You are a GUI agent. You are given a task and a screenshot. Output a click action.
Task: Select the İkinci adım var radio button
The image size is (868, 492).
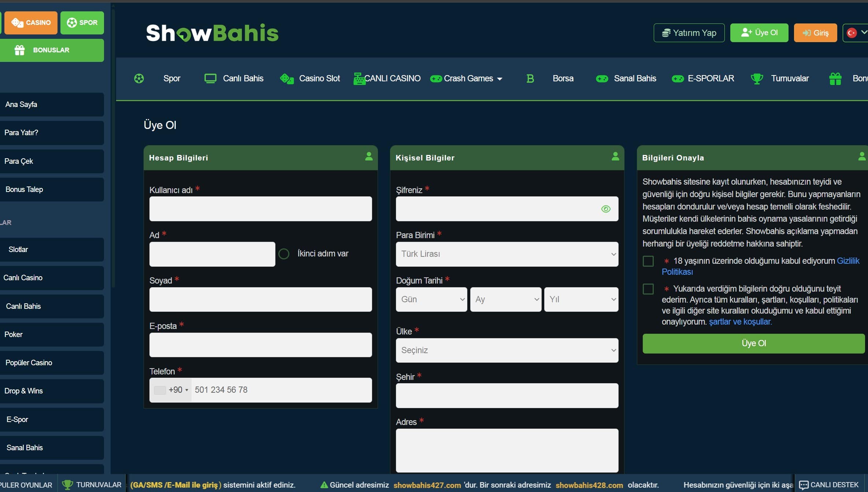284,254
